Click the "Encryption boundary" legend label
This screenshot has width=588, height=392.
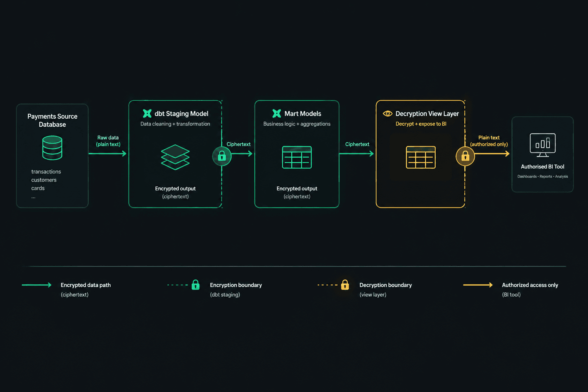(x=236, y=285)
